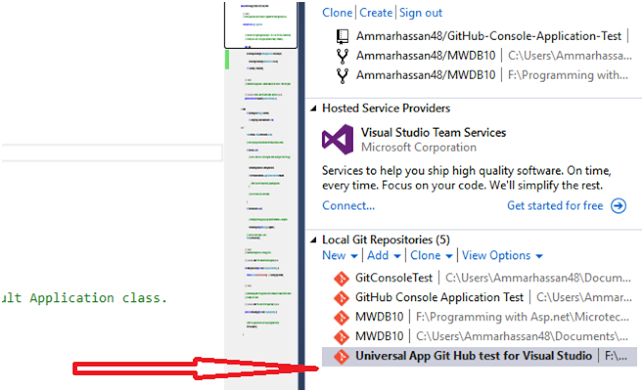This screenshot has width=644, height=392.
Task: Select fork icon of MWDB10 at F:\Programming
Action: (342, 75)
